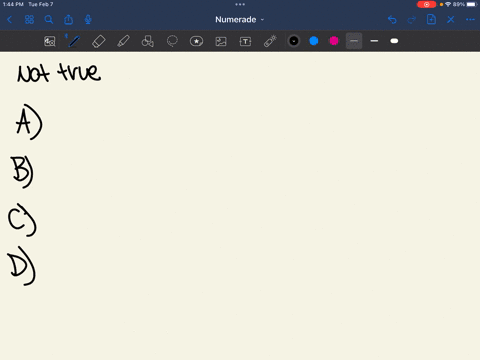480x360 pixels.
Task: Go back with the left chevron
Action: [x=10, y=20]
